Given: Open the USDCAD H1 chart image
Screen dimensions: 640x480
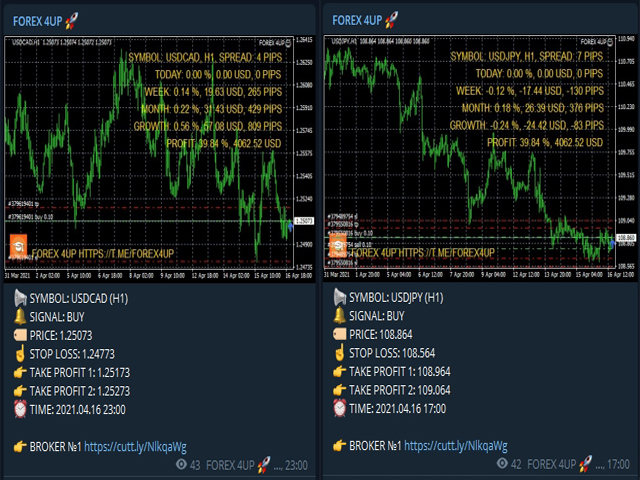Looking at the screenshot, I should 150,150.
